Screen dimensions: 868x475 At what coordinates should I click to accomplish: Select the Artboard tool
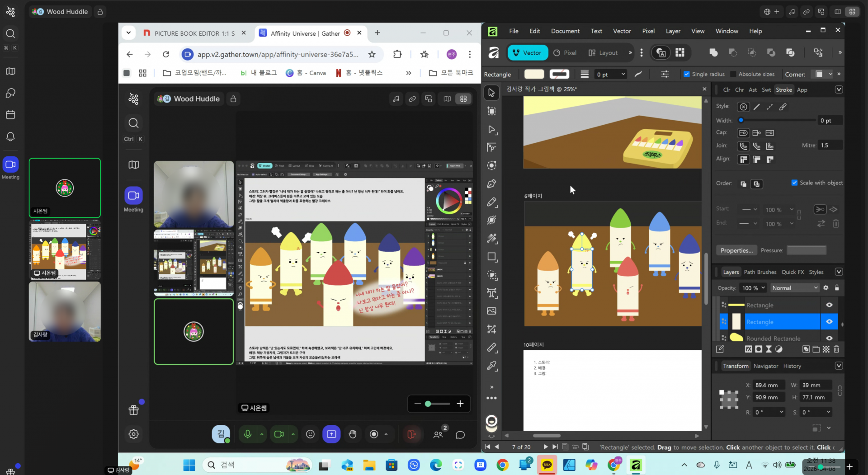tap(491, 111)
